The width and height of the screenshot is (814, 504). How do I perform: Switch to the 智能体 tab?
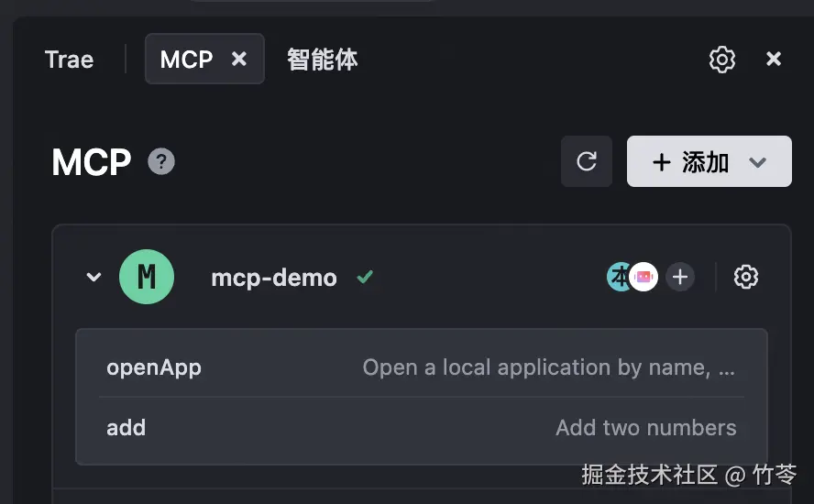(x=322, y=60)
